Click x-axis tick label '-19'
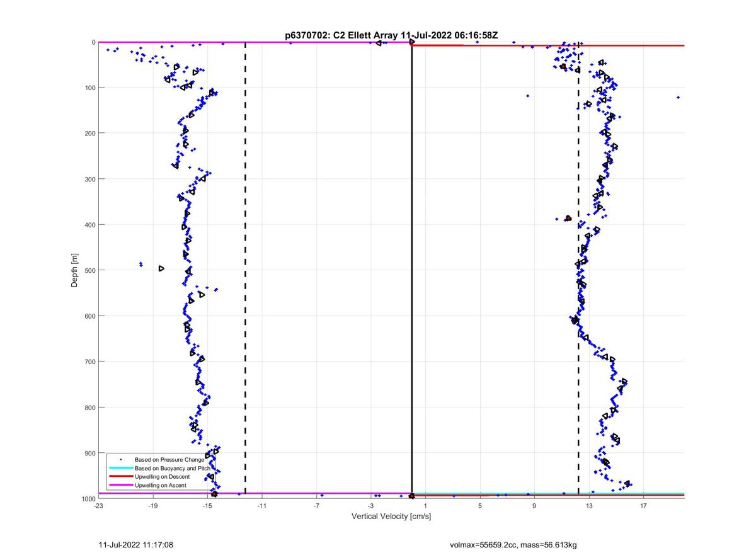The width and height of the screenshot is (756, 560). tap(152, 505)
